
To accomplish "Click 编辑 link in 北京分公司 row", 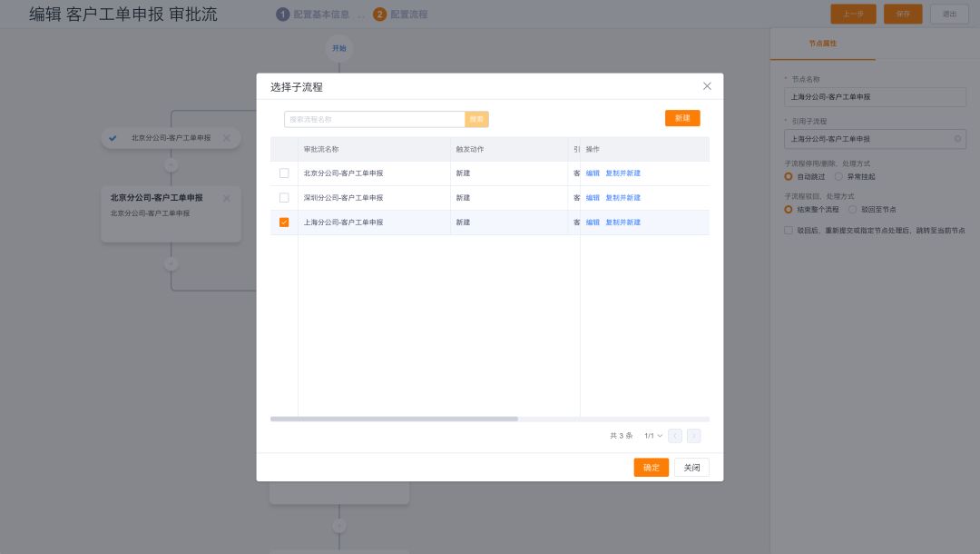I will 593,173.
